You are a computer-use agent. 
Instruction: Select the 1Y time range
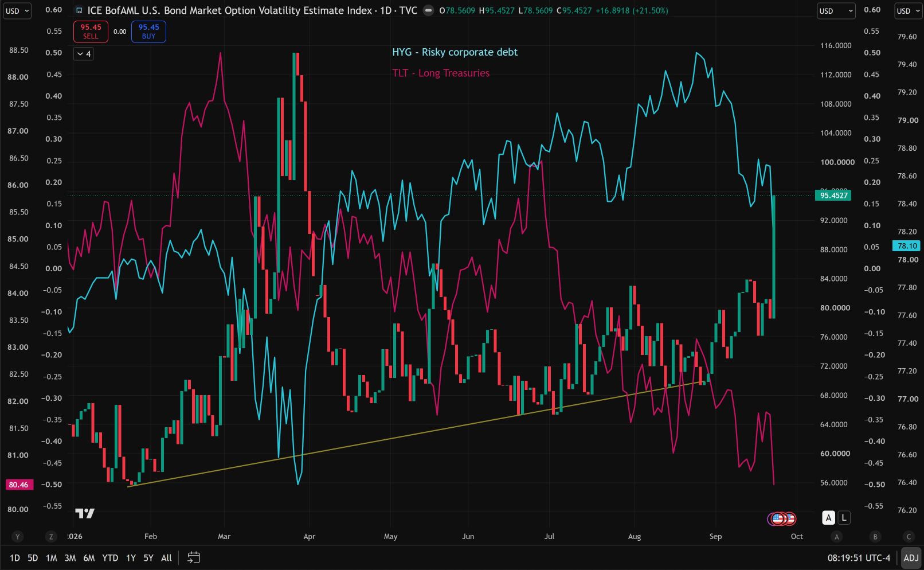pos(131,558)
